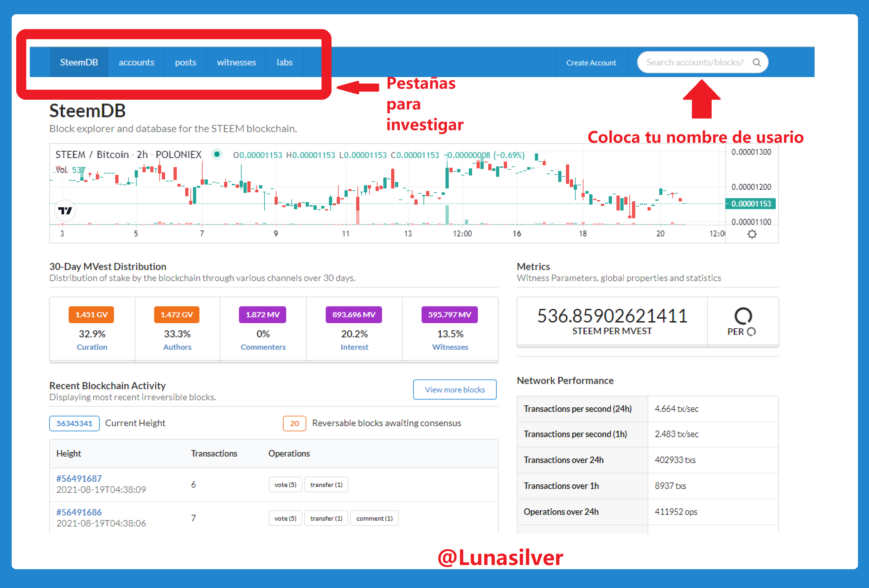Select the 411952 ops value
The image size is (869, 588).
coord(676,511)
